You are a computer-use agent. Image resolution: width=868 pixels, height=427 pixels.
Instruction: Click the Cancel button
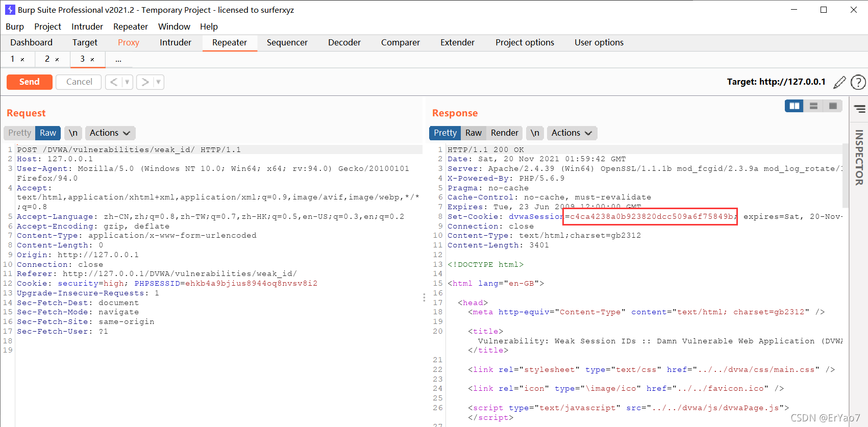(79, 82)
